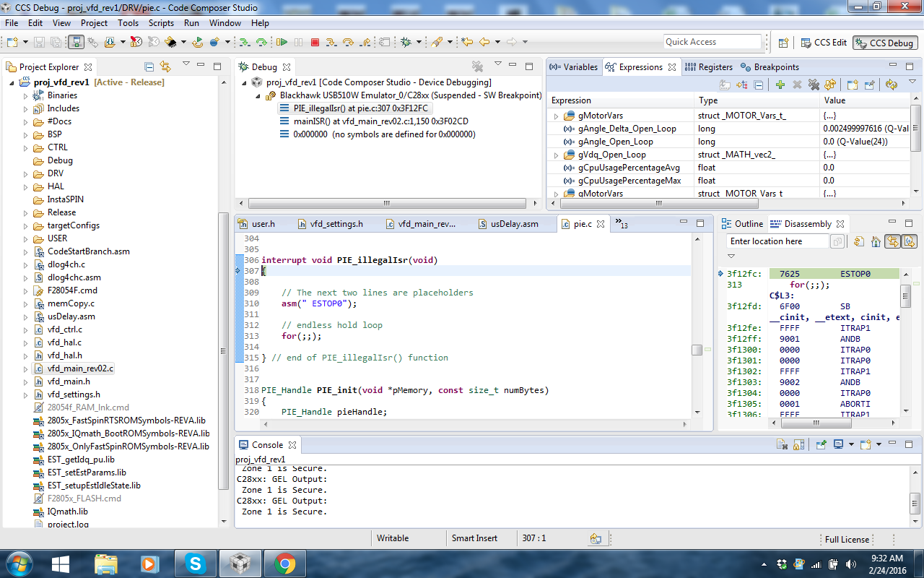Click the Scroll Lock icon in Console
Image resolution: width=924 pixels, height=578 pixels.
pyautogui.click(x=798, y=445)
